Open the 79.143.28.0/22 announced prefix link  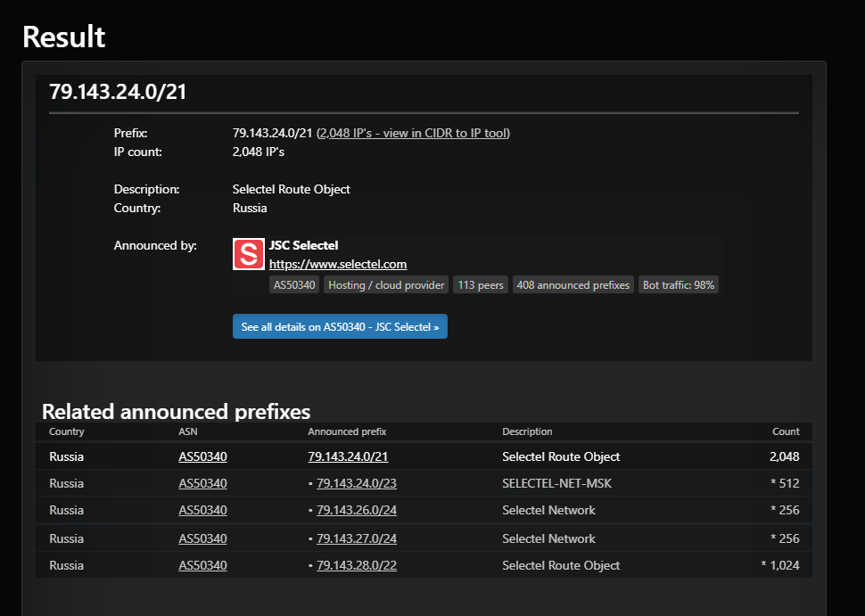356,565
